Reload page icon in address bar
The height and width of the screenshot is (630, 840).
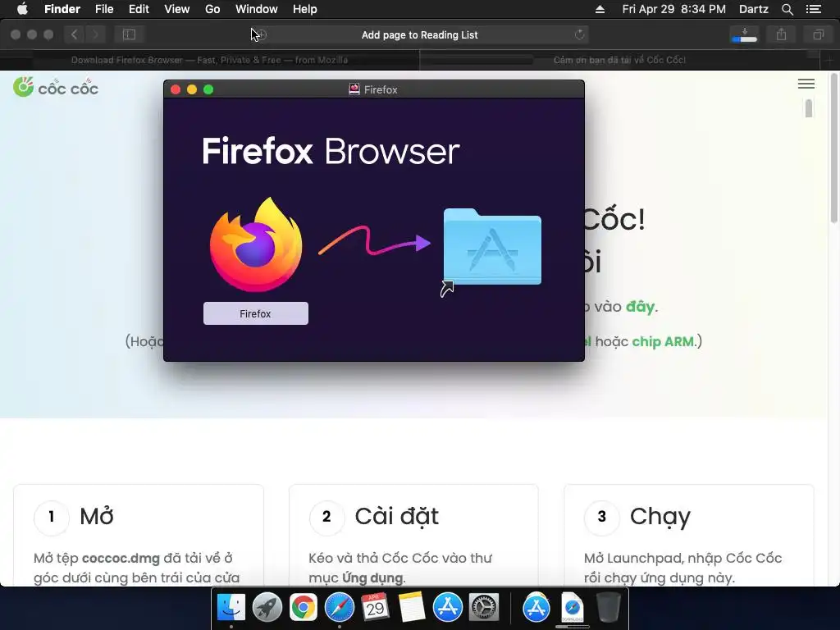point(580,34)
